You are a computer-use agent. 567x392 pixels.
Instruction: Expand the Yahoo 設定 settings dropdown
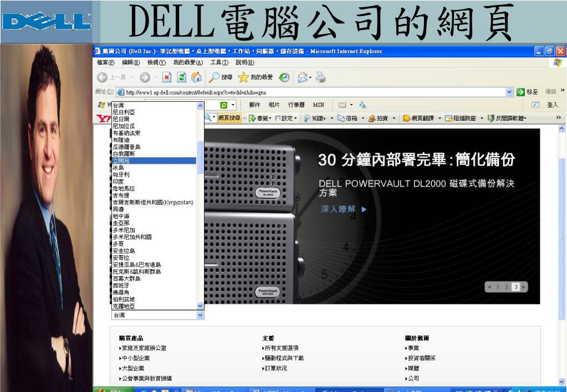[286, 118]
